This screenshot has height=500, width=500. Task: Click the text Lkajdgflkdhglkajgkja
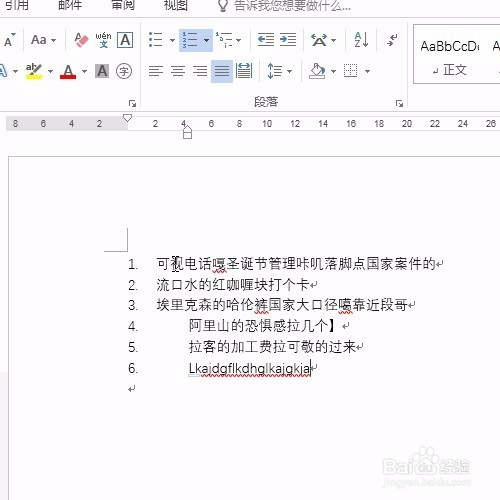pos(250,368)
